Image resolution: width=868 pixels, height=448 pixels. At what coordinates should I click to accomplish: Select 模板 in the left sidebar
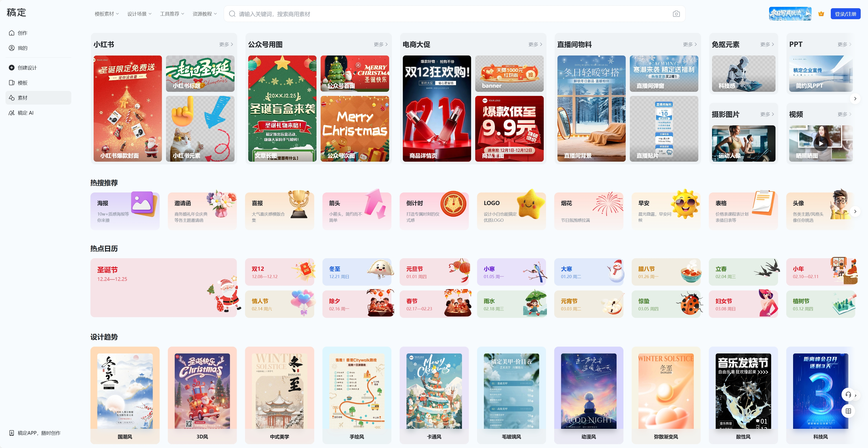click(22, 83)
